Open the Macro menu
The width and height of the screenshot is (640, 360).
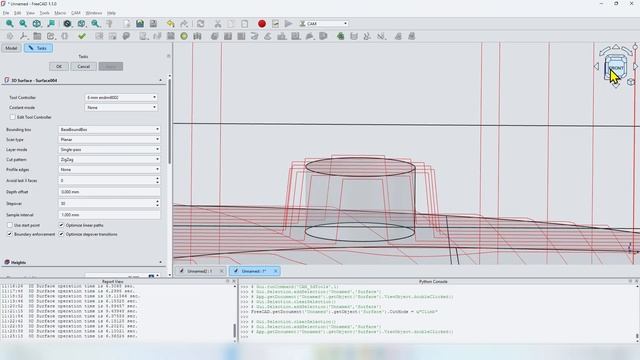click(60, 13)
